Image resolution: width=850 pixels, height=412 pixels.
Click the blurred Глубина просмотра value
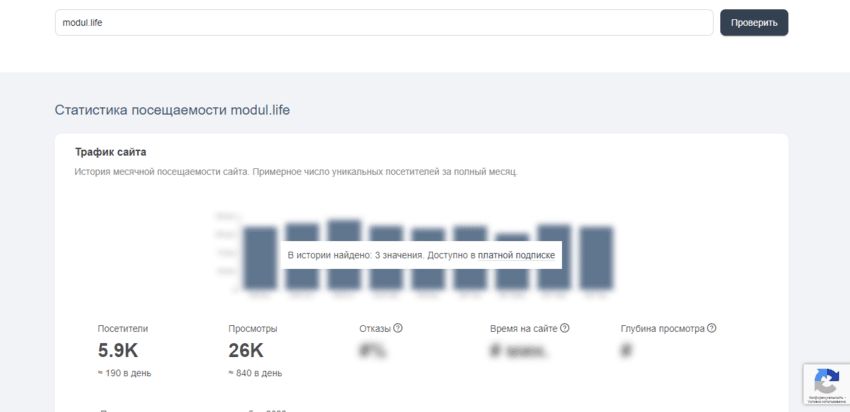coord(627,351)
